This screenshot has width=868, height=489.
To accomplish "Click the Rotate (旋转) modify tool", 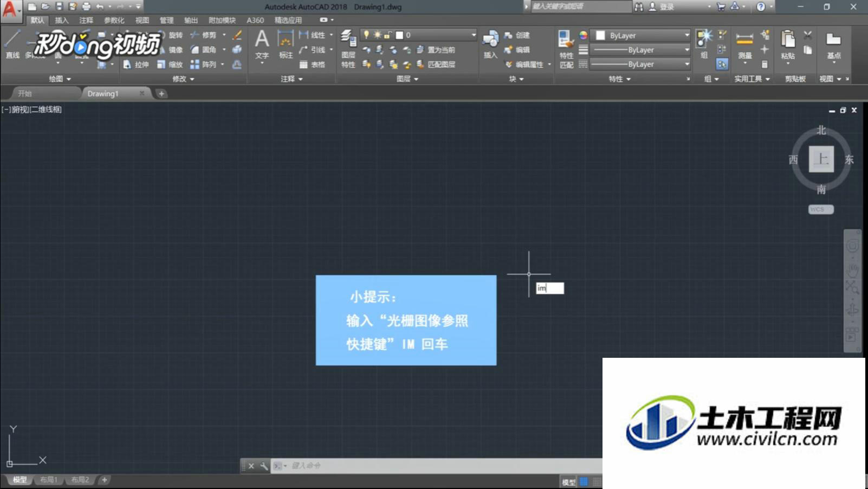I will pos(172,35).
